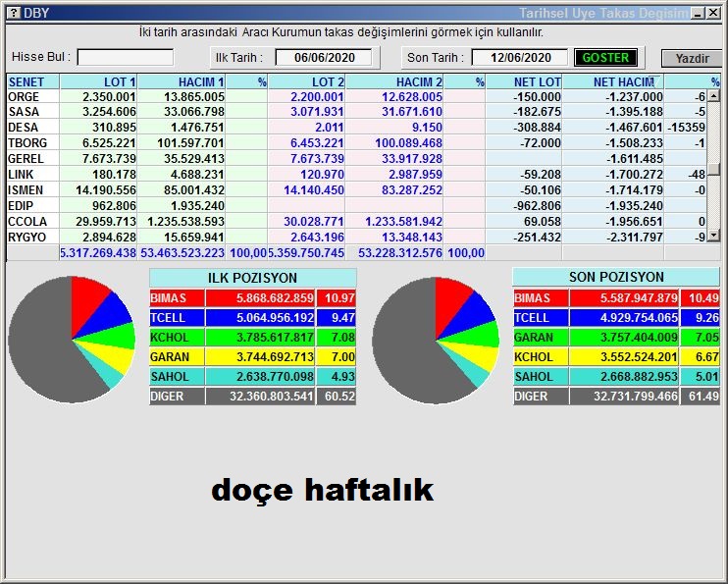The height and width of the screenshot is (584, 728).
Task: Click the Son Tarih date field 12/06/2020
Action: point(520,58)
